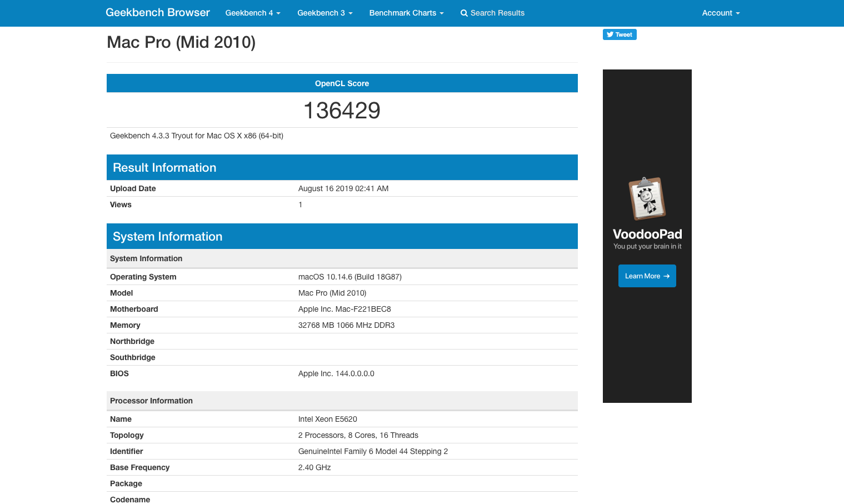Click the VoodooPad ad title text

[x=647, y=234]
